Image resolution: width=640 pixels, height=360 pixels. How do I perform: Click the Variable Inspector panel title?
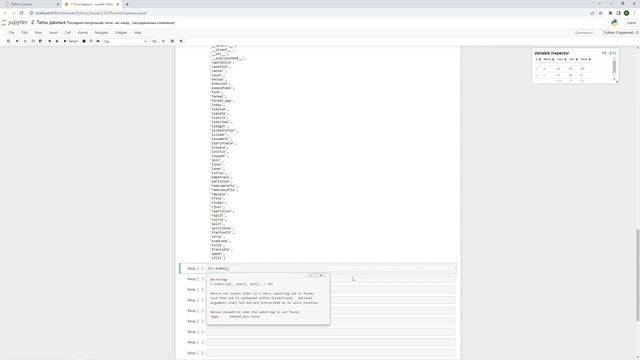[x=551, y=53]
